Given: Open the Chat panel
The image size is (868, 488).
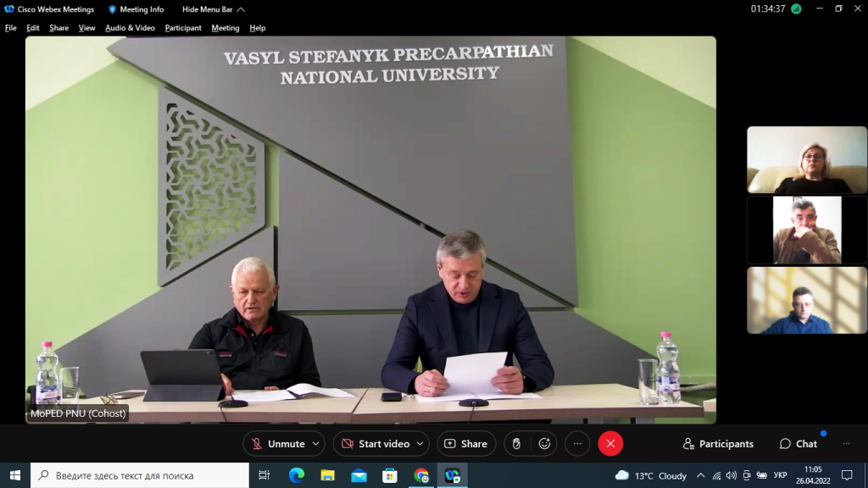Looking at the screenshot, I should (798, 444).
